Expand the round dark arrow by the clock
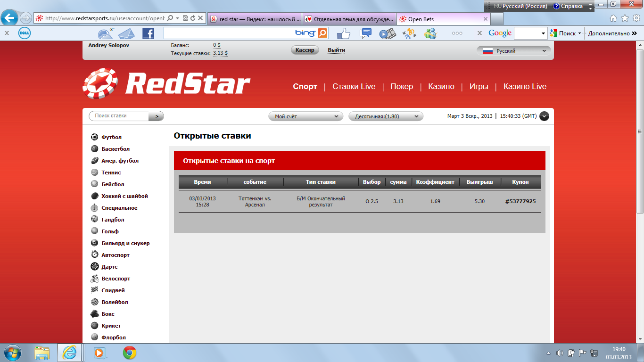Image resolution: width=644 pixels, height=362 pixels. pos(544,116)
